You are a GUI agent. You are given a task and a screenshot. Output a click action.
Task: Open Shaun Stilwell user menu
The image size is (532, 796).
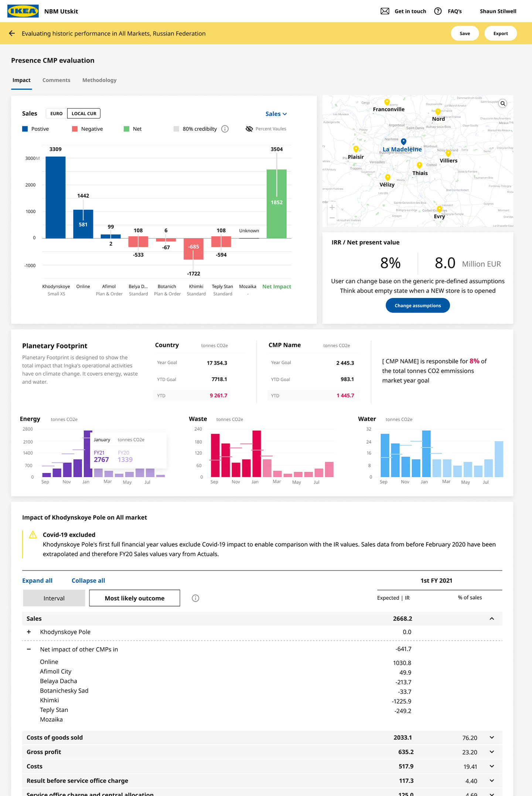(498, 11)
